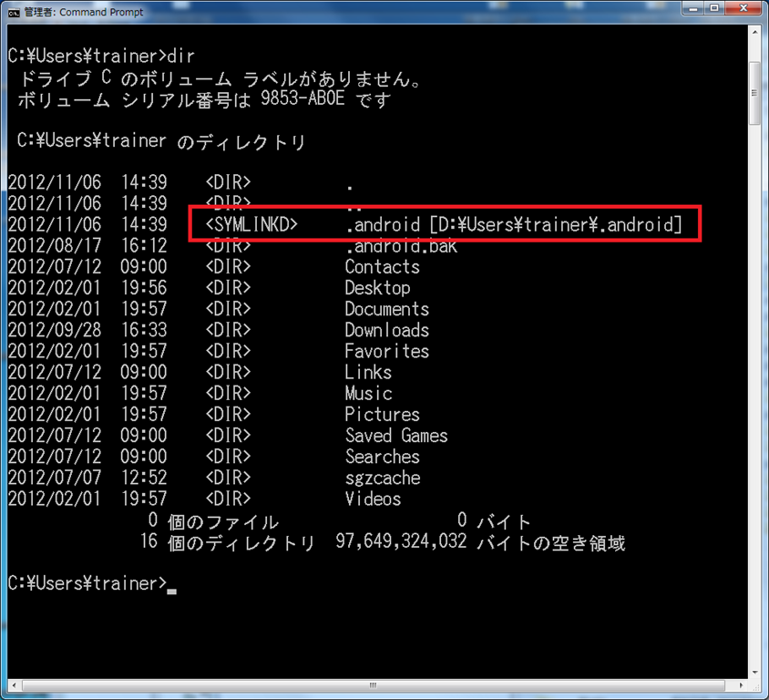The width and height of the screenshot is (769, 700).
Task: Click the vertical scrollbar down arrow
Action: coord(755,673)
